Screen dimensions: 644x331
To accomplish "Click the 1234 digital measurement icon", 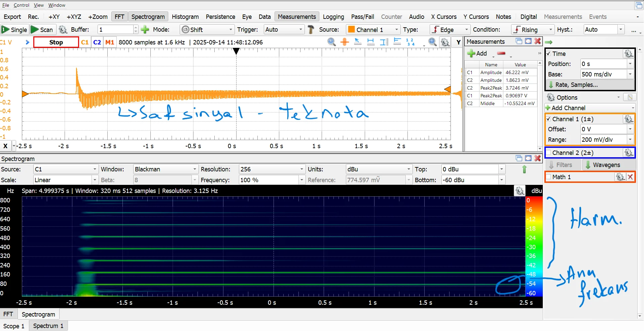I will pos(410,42).
